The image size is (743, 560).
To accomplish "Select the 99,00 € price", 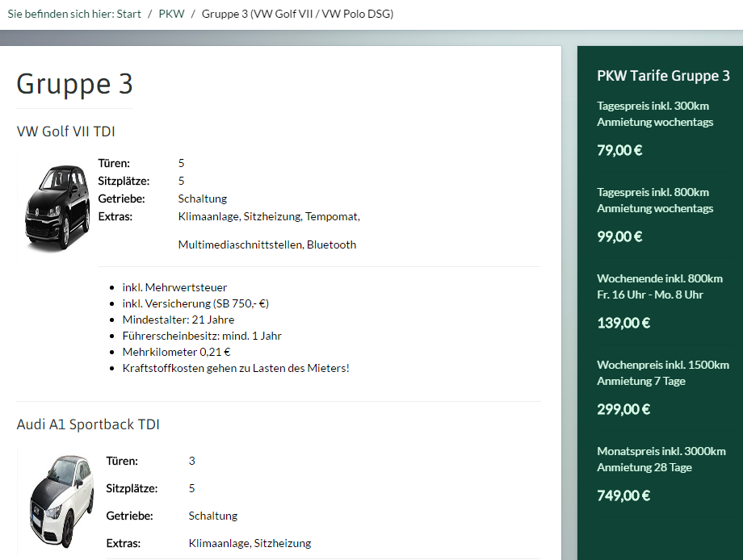I will pos(619,236).
